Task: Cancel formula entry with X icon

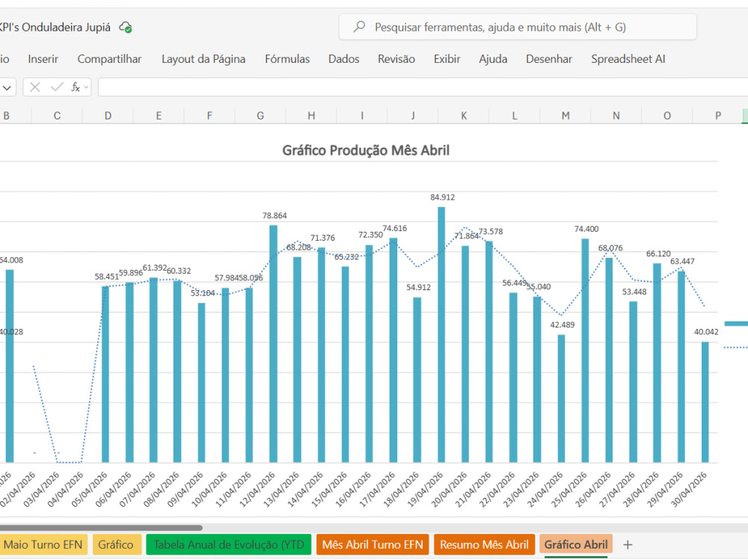Action: pos(35,87)
